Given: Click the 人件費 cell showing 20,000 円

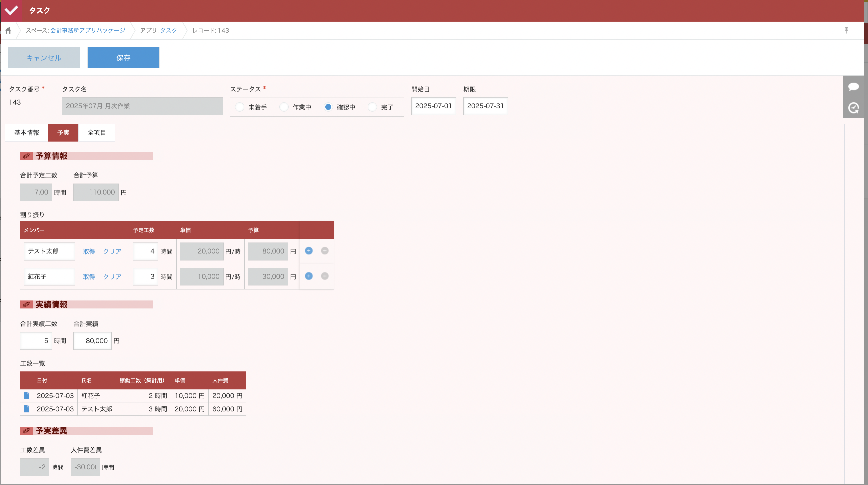Looking at the screenshot, I should click(227, 396).
